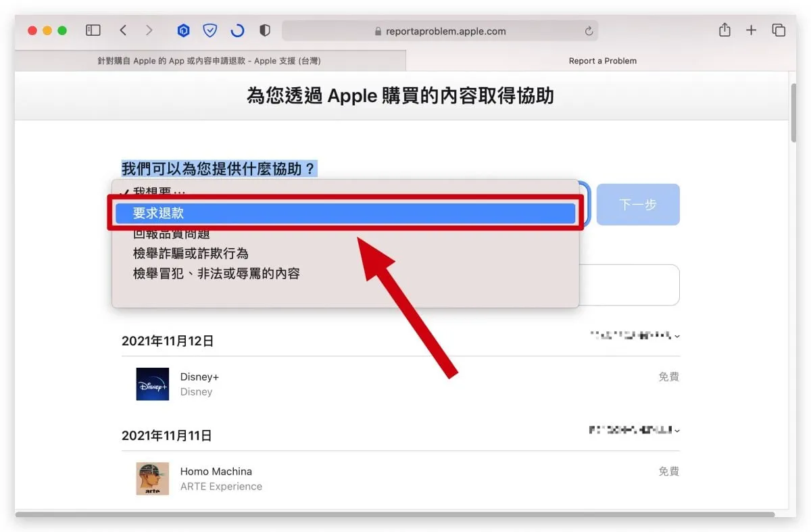Click the blue circular loading extension icon

click(x=237, y=30)
